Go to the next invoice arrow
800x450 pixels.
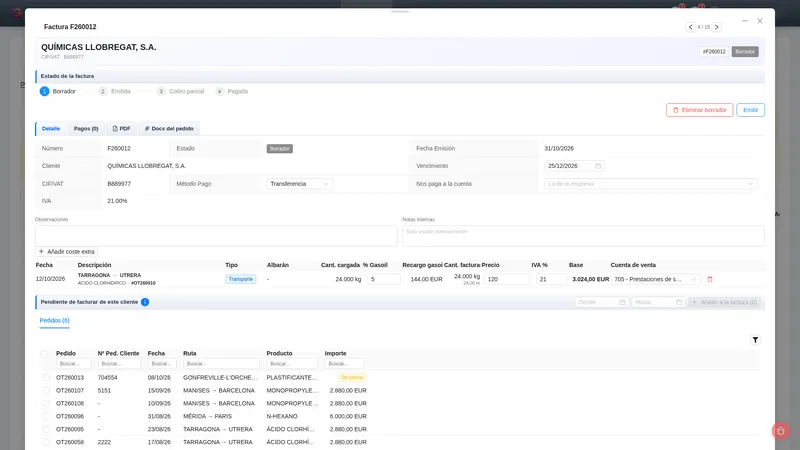click(x=716, y=27)
